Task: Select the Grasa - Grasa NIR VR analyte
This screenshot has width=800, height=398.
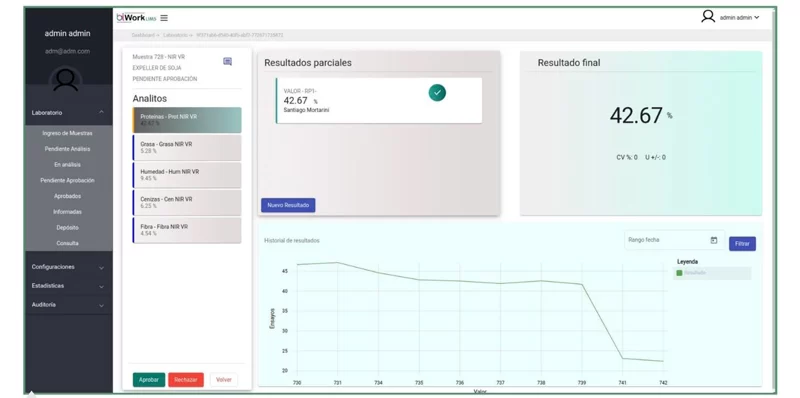Action: click(x=187, y=147)
